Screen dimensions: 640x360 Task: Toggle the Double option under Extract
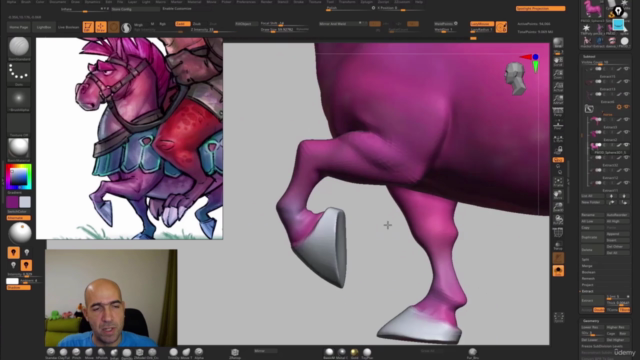click(599, 310)
